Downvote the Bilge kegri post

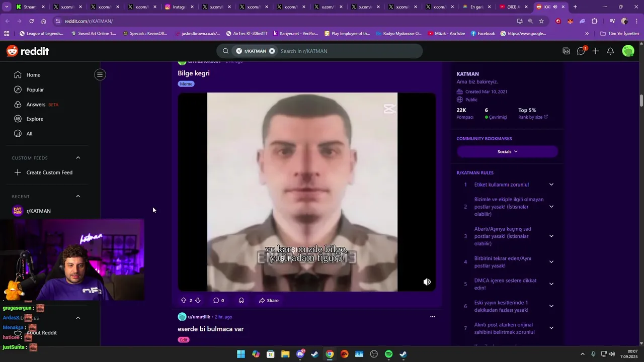(x=198, y=300)
